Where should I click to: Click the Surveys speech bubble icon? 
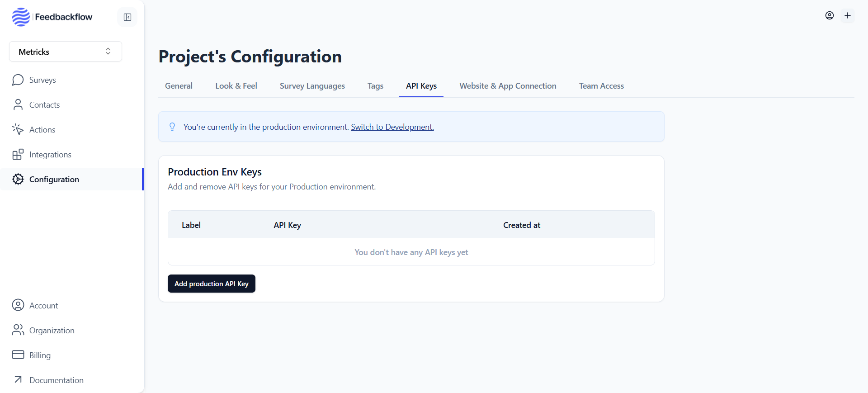pos(18,80)
